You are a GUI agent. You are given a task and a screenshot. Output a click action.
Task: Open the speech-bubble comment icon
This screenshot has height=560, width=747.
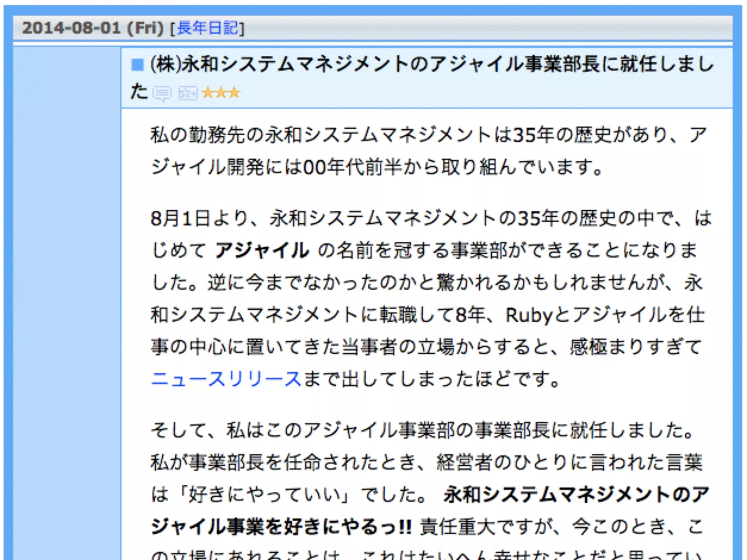pyautogui.click(x=162, y=93)
